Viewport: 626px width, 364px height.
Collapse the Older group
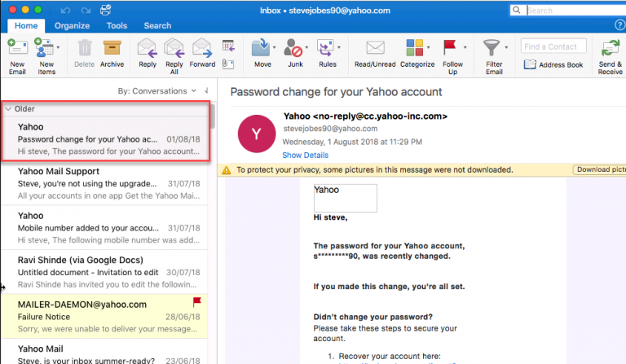(x=8, y=108)
